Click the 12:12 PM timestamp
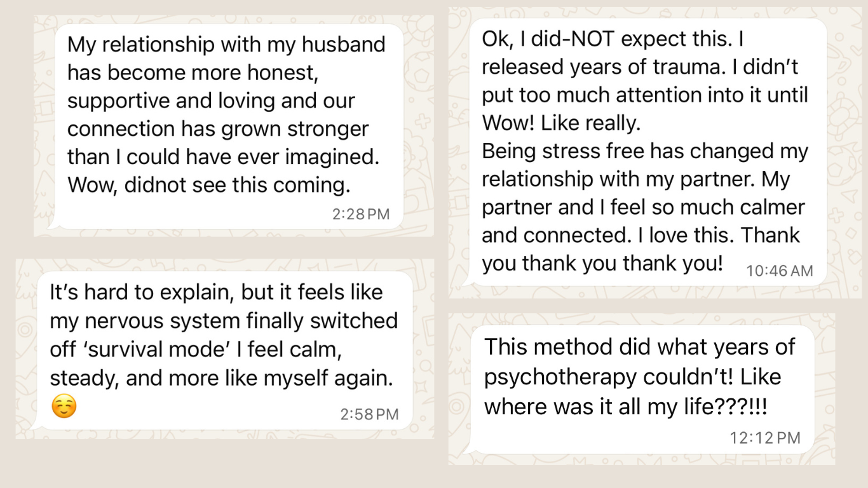The image size is (868, 488). (x=764, y=438)
